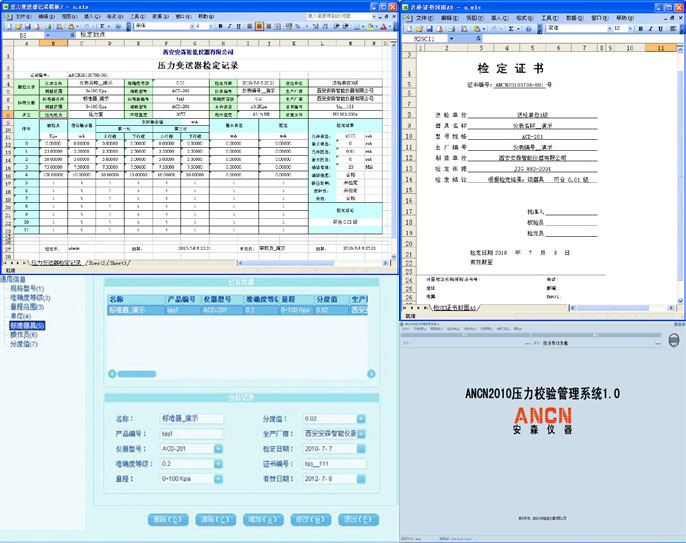Click Font color A icon in left Excel
The image size is (686, 543).
[383, 27]
